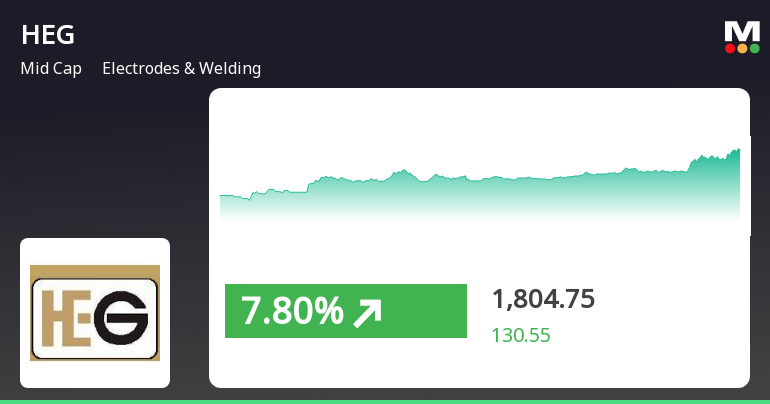This screenshot has height=404, width=770.
Task: Open the HEG company logo thumbnail
Action: (x=95, y=312)
